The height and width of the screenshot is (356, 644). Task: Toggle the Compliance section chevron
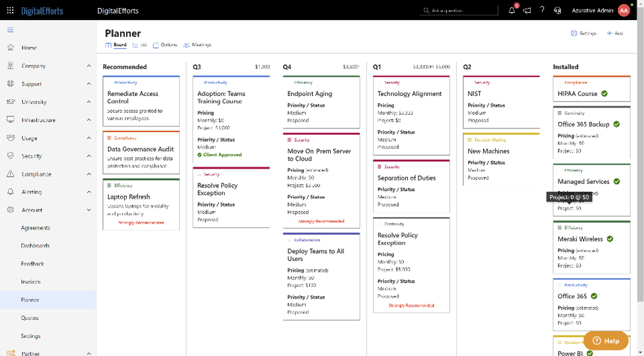point(89,174)
